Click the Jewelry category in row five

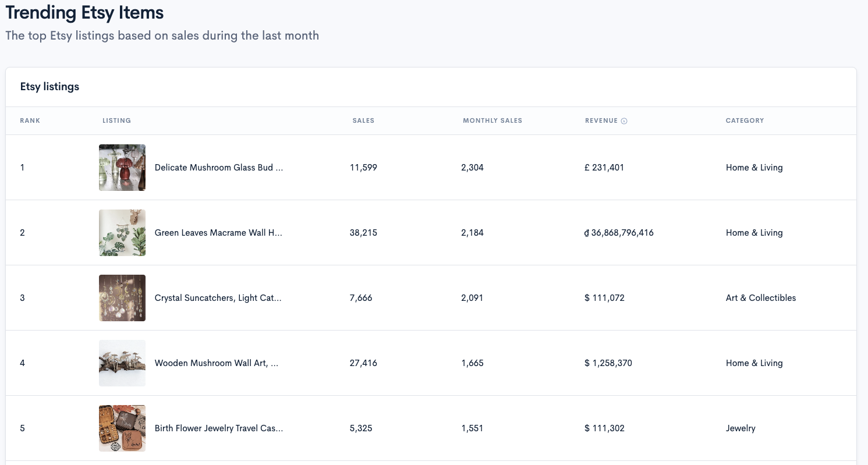tap(741, 428)
